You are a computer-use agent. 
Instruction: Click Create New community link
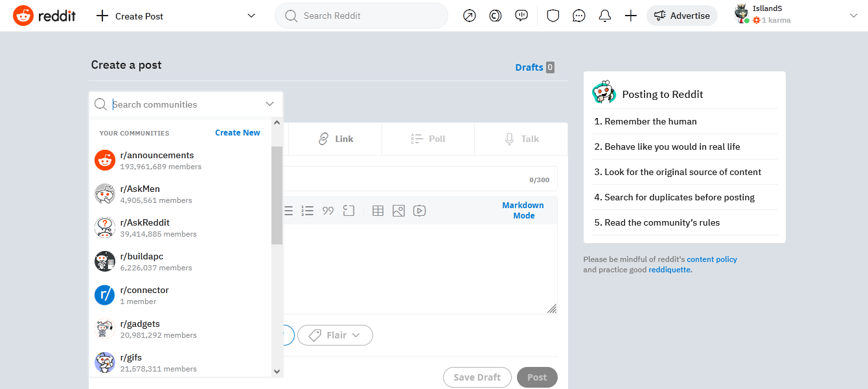(x=238, y=133)
